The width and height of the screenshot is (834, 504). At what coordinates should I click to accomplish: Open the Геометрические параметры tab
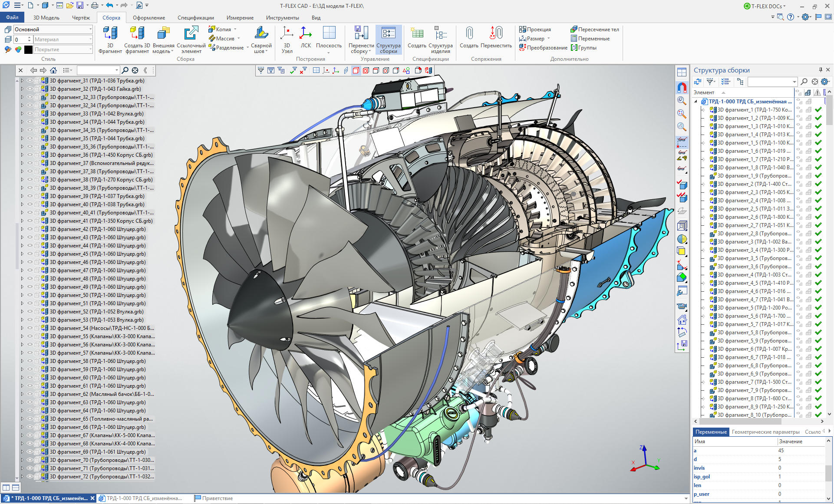[x=765, y=432]
